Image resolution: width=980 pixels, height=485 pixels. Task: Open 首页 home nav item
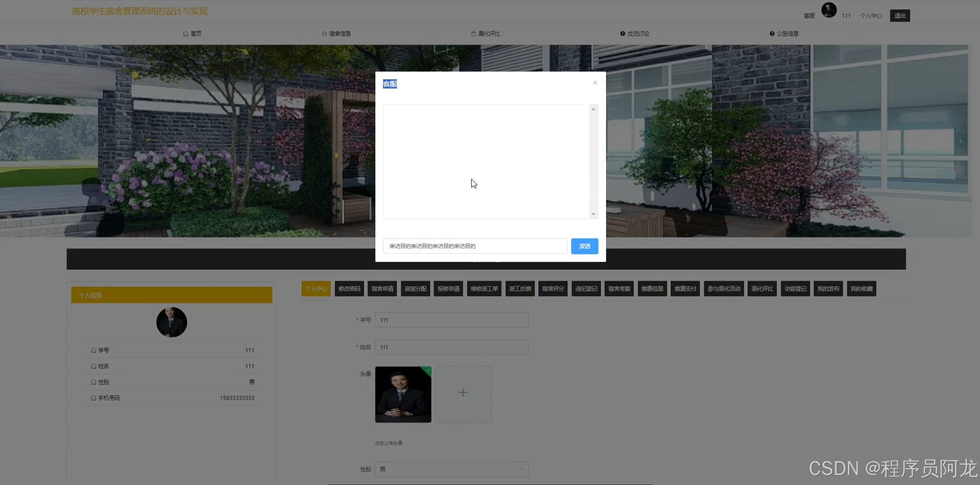pyautogui.click(x=192, y=34)
